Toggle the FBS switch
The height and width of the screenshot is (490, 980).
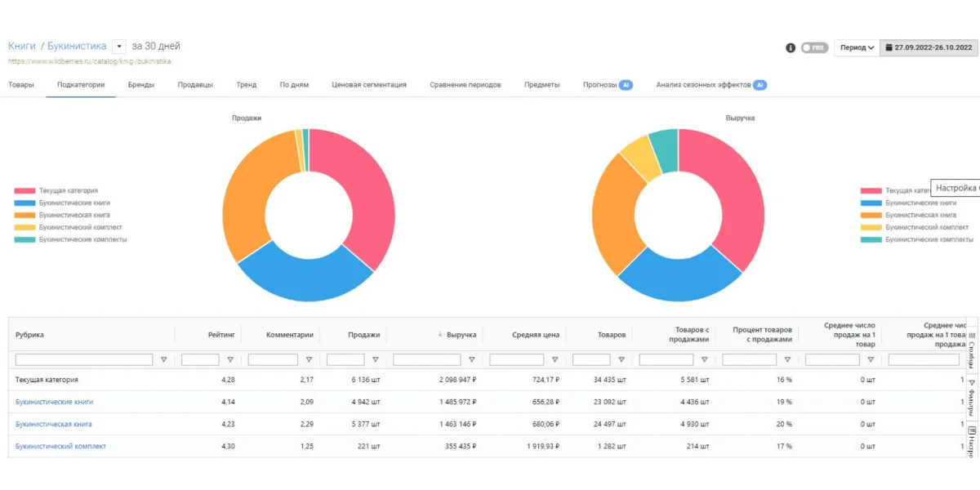813,47
